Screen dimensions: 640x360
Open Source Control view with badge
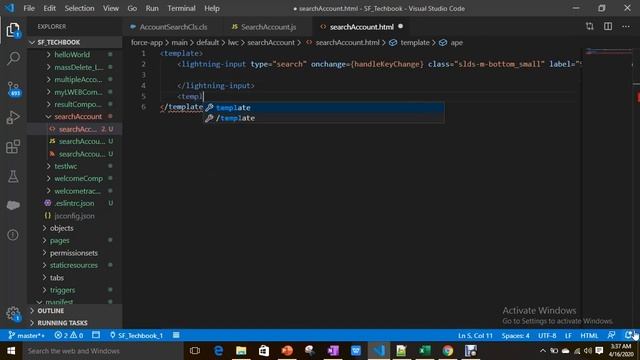(x=13, y=89)
